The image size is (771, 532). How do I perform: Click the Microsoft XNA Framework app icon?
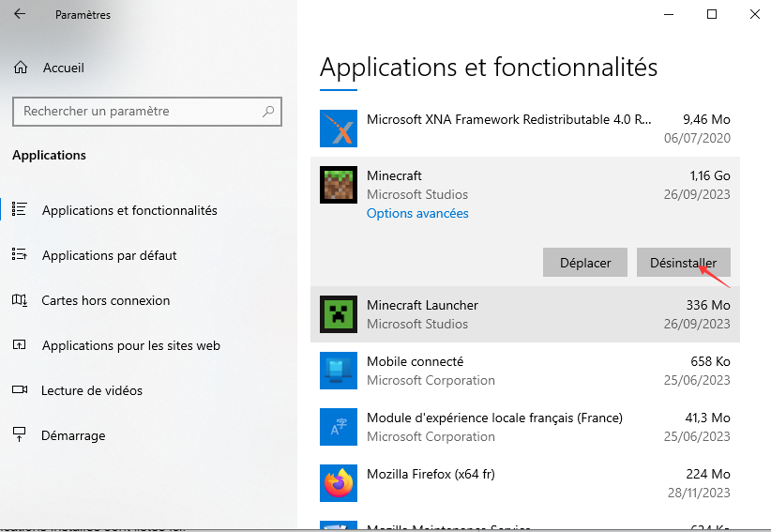(339, 129)
